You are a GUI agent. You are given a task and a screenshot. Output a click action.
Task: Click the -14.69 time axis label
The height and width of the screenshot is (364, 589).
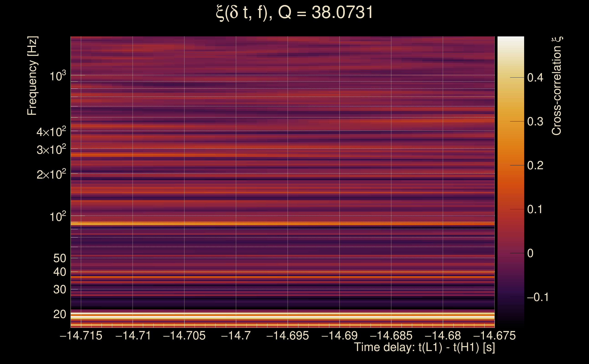click(339, 336)
